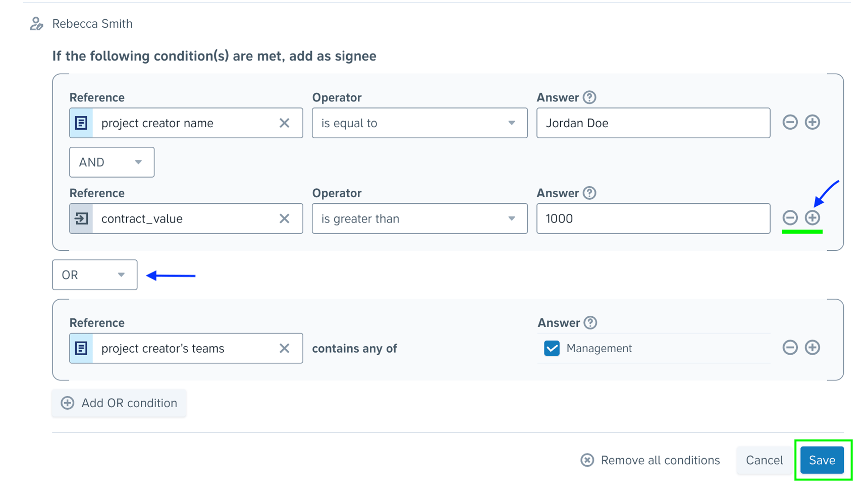868x501 pixels.
Task: Click the document icon beside project creator name
Action: pyautogui.click(x=81, y=123)
